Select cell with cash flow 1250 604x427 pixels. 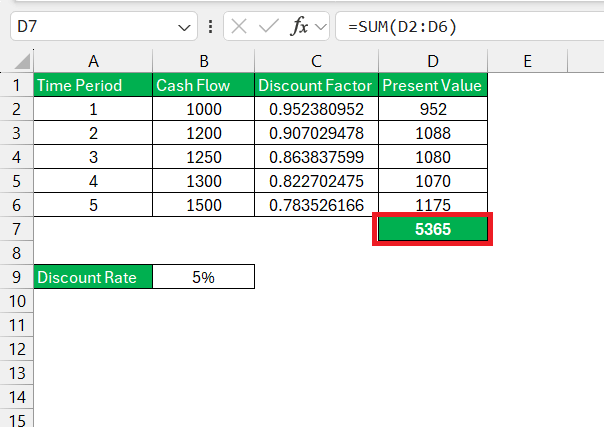point(204,157)
